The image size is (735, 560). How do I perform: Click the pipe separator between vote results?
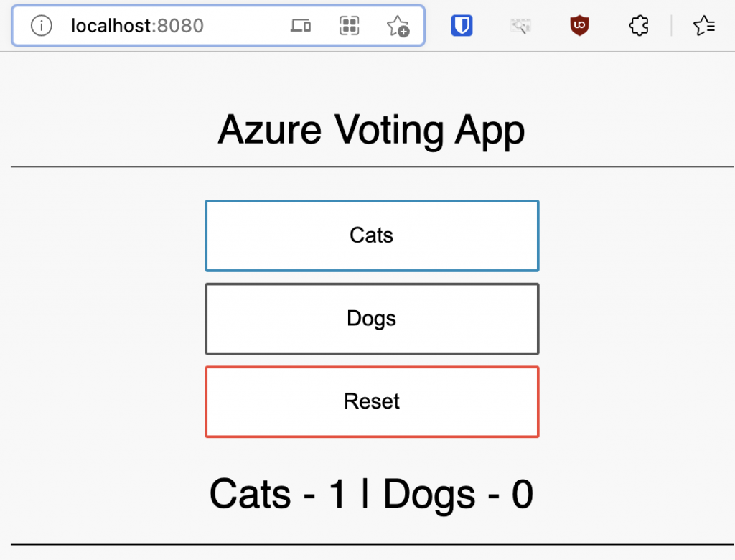[x=365, y=493]
